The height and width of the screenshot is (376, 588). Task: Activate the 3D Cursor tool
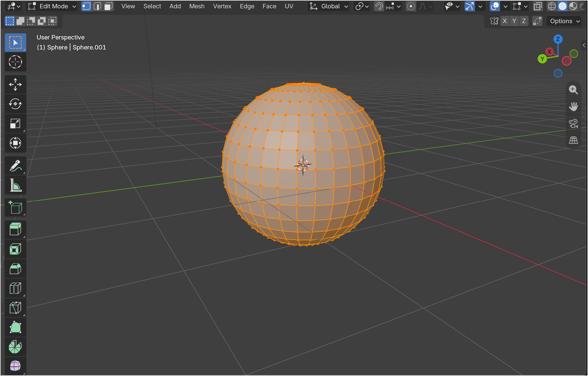[x=15, y=62]
